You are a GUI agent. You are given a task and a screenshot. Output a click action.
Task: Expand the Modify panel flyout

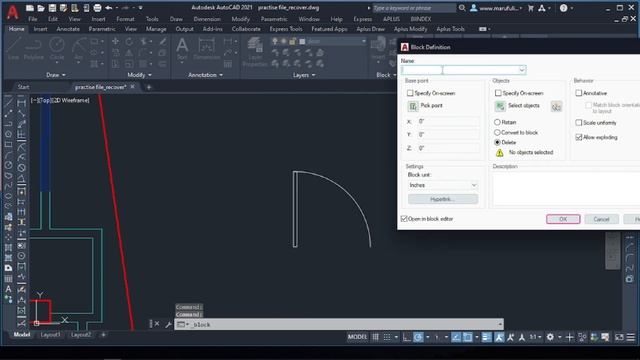(140, 75)
